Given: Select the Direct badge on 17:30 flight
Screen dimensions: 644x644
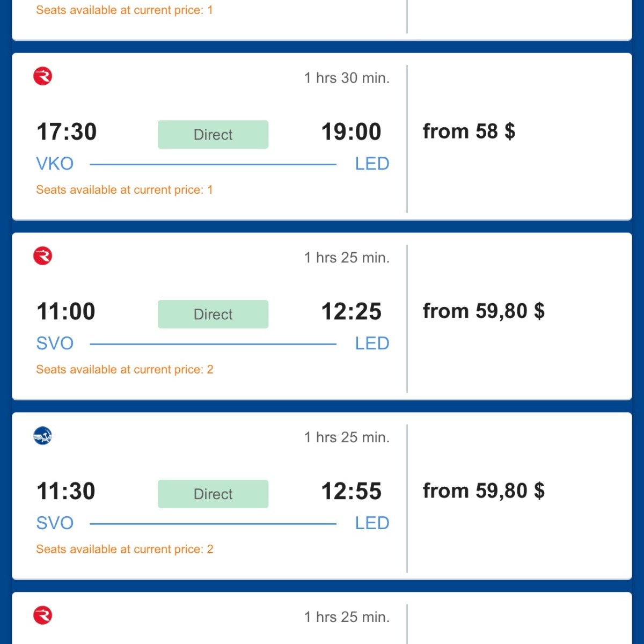Looking at the screenshot, I should tap(213, 135).
